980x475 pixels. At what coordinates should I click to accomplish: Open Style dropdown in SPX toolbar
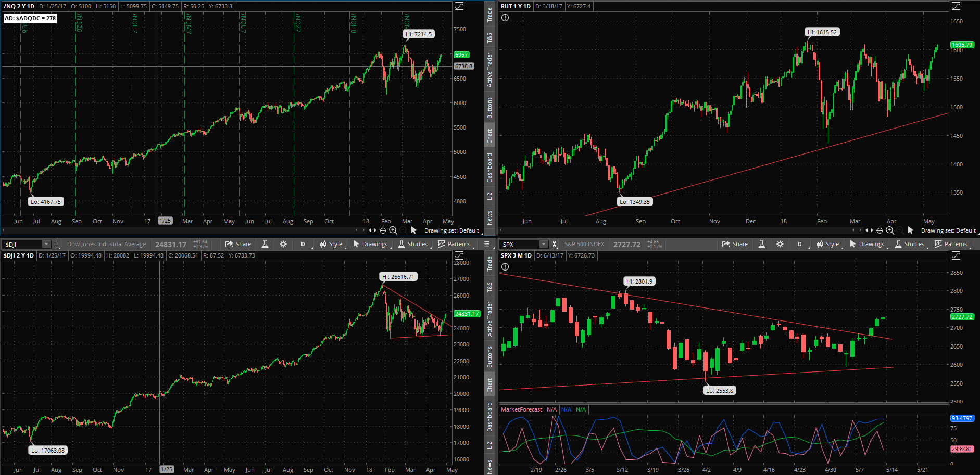pyautogui.click(x=828, y=244)
